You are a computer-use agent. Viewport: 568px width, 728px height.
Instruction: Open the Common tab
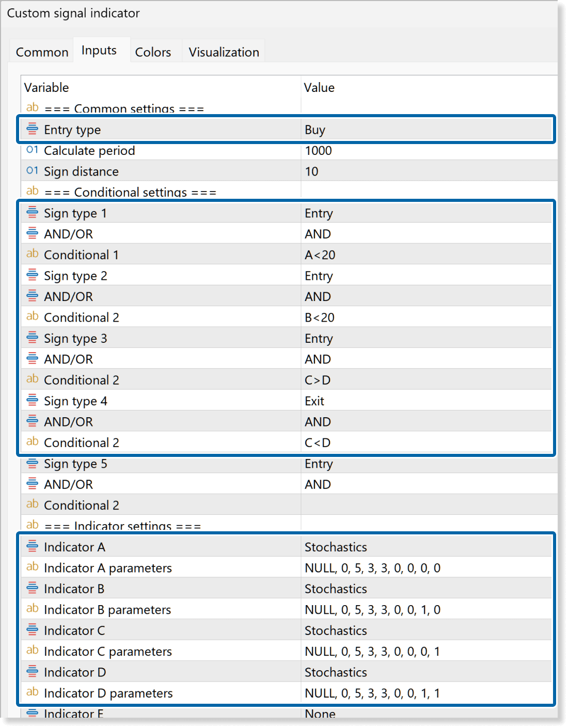[x=42, y=51]
